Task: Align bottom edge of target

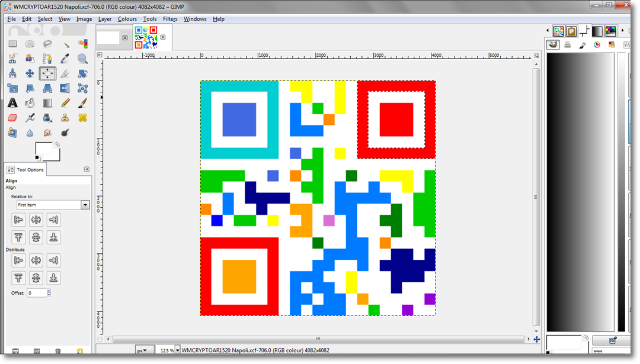Action: point(53,237)
